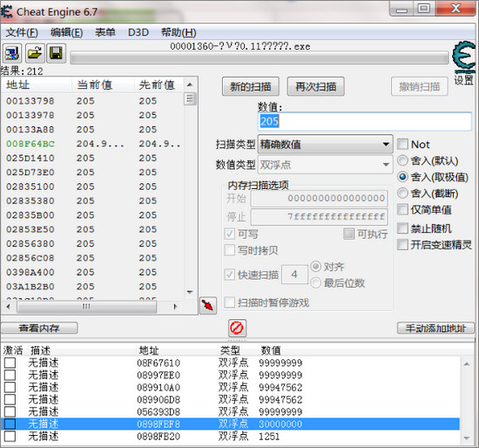Click the results list horizontal scrollbar thumb
The height and width of the screenshot is (448, 479).
(87, 307)
